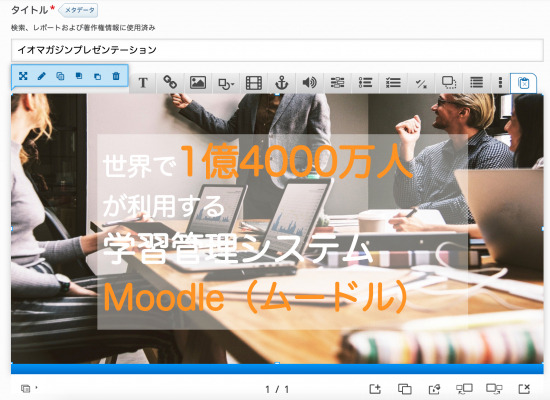
Task: Add Summary activity icon
Action: click(476, 83)
